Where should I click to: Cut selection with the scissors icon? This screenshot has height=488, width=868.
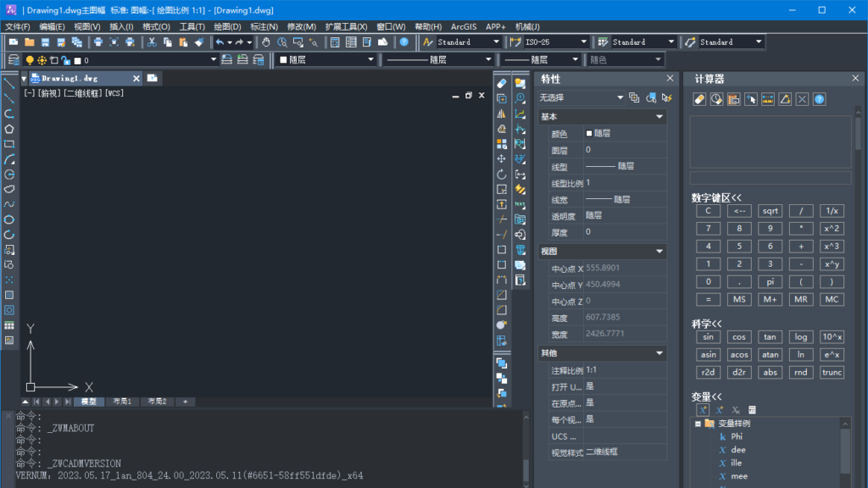pyautogui.click(x=151, y=42)
